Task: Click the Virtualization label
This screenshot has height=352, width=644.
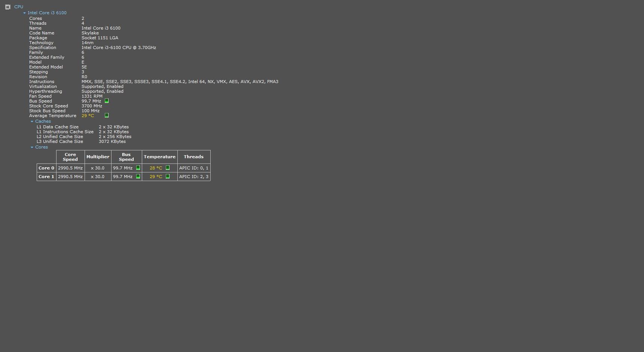Action: coord(43,86)
